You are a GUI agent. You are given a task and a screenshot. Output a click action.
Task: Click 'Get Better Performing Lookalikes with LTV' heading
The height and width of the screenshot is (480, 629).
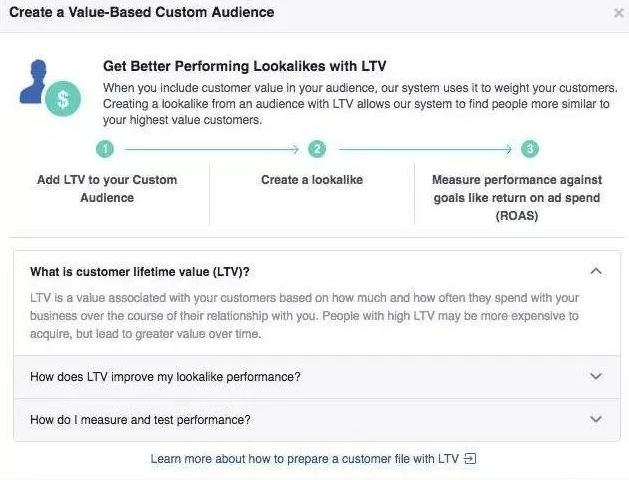[245, 66]
